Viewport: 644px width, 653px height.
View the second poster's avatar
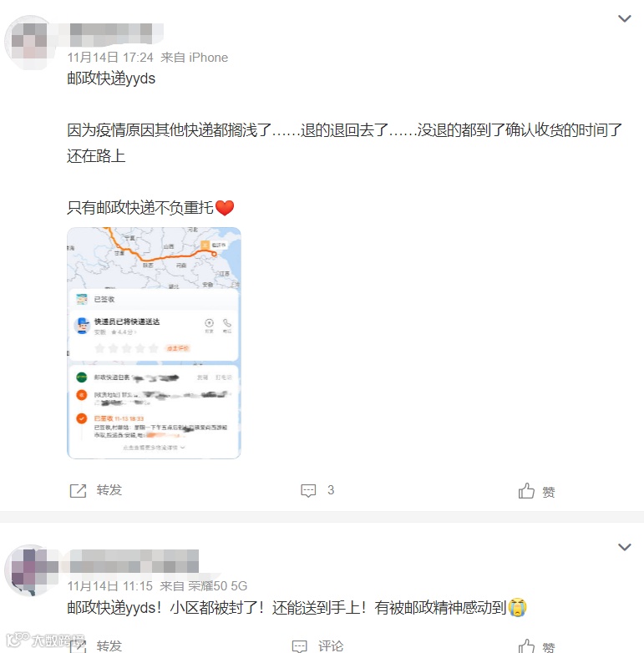(x=31, y=570)
